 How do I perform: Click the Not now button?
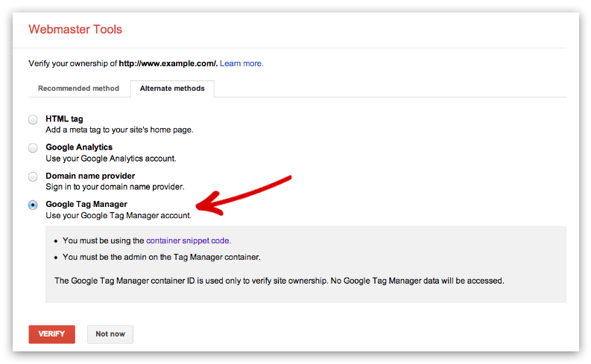(x=110, y=333)
